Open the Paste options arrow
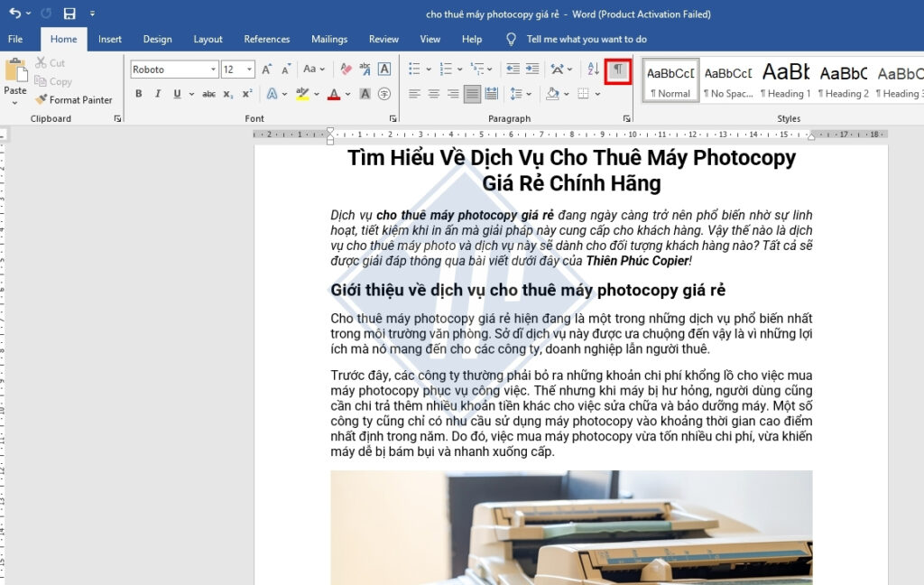The image size is (924, 585). 14,103
